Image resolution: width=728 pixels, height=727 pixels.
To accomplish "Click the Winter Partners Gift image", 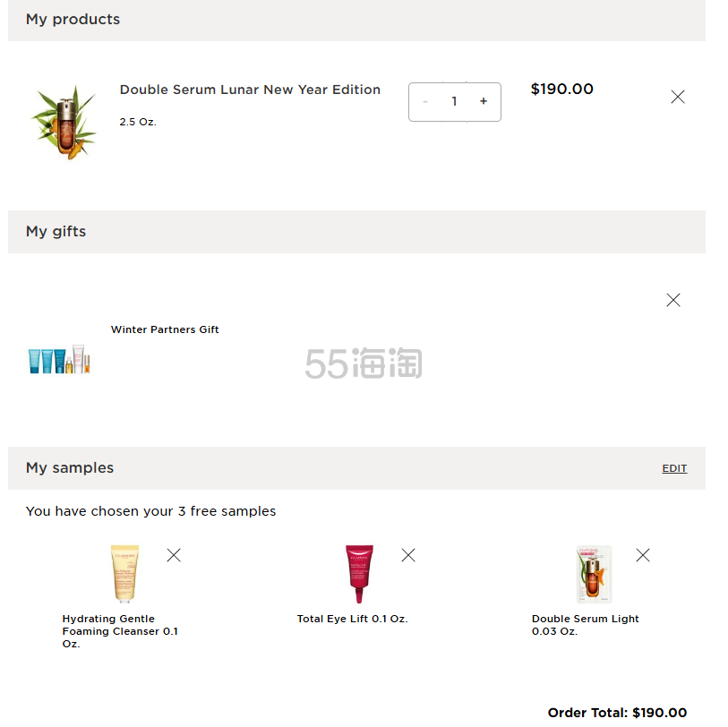I will [x=60, y=360].
